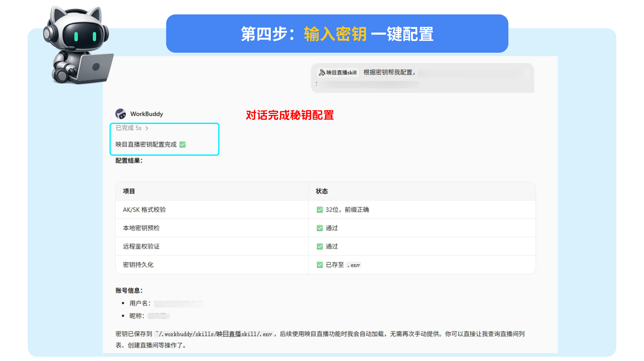Image resolution: width=644 pixels, height=361 pixels.
Task: Click the WorkBuddy name label
Action: click(147, 114)
